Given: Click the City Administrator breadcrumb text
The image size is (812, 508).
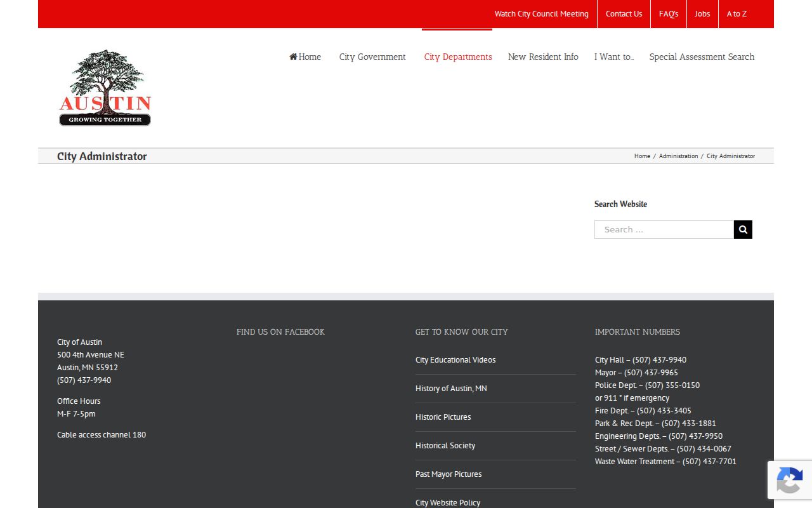Looking at the screenshot, I should 731,156.
